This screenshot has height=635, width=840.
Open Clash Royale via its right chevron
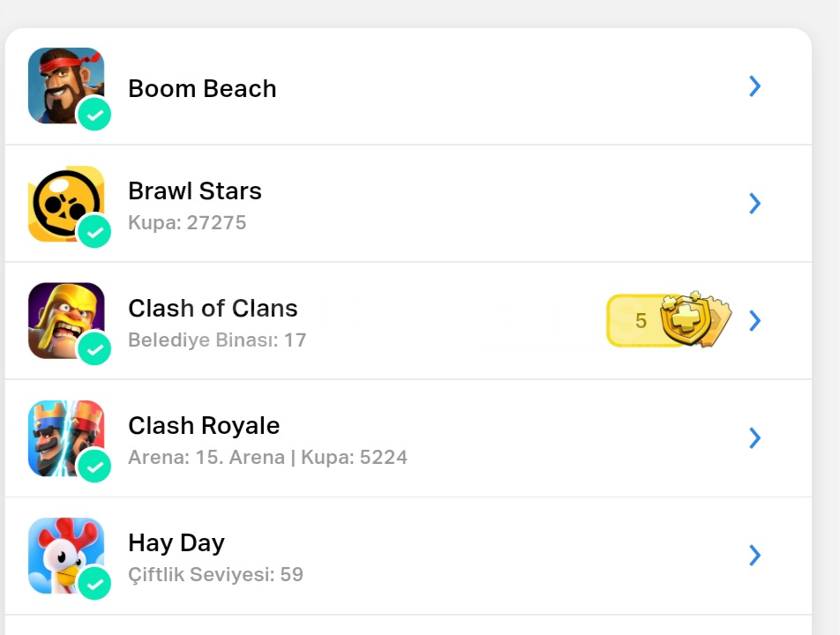(x=754, y=437)
